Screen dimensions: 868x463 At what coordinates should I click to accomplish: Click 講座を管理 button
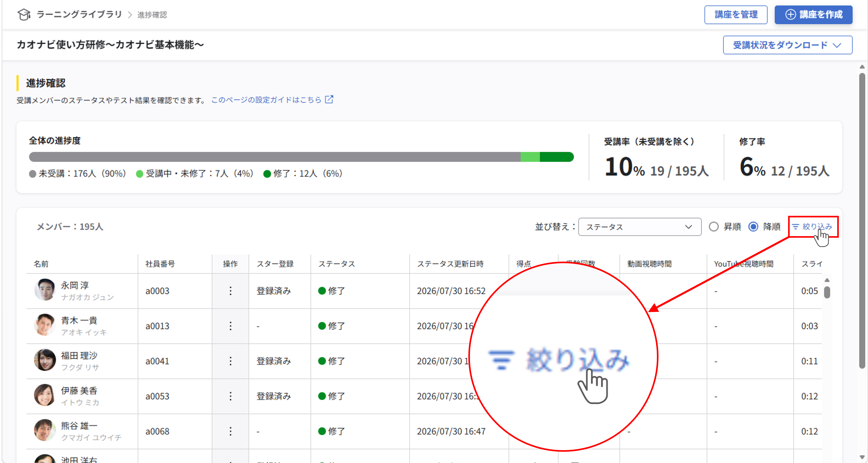(736, 14)
